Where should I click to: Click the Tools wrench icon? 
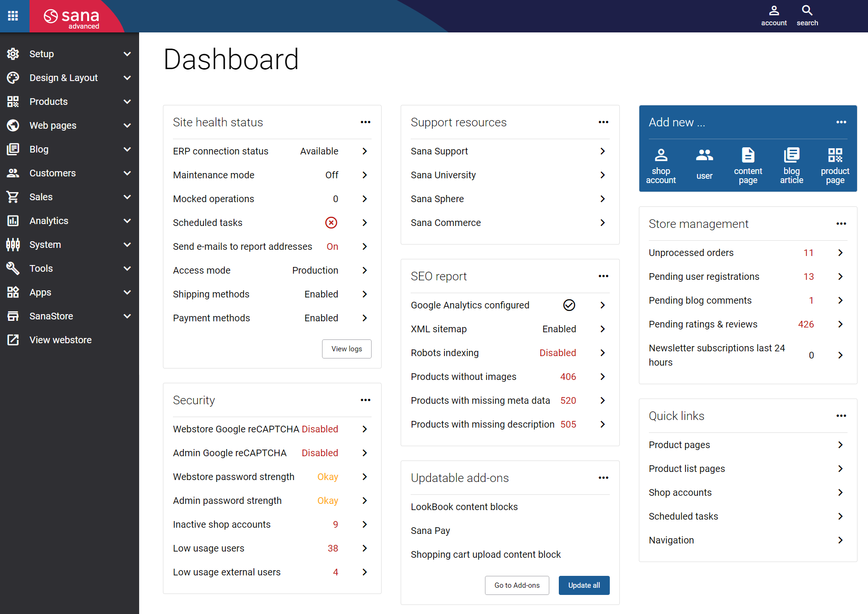click(x=13, y=268)
